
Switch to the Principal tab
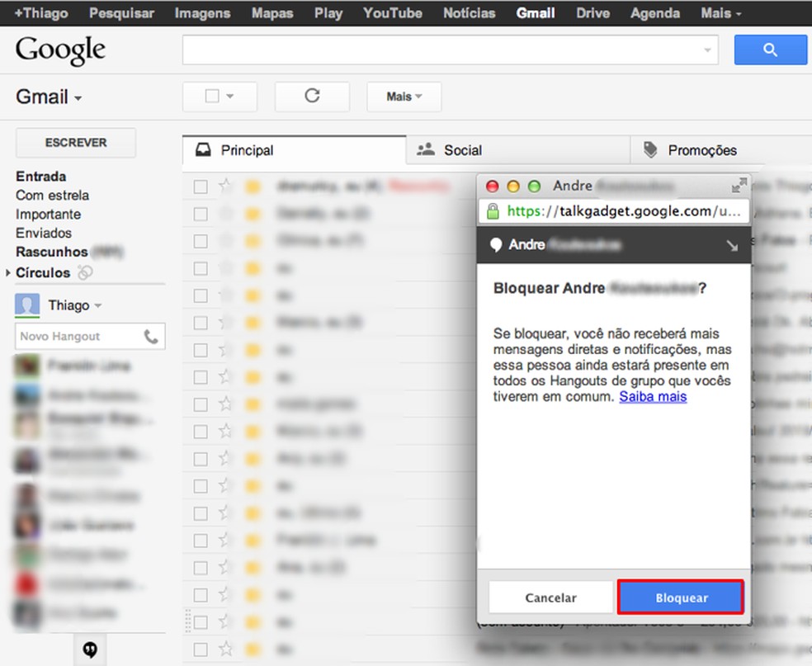294,150
